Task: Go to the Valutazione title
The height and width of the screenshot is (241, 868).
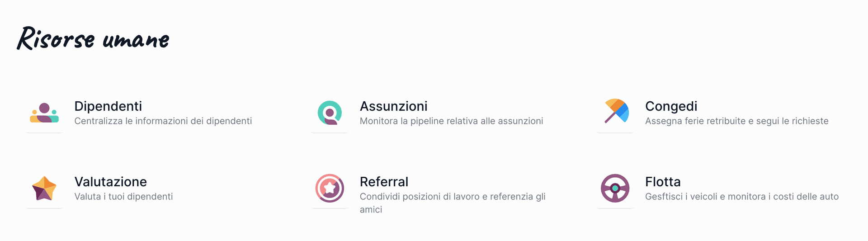Action: [110, 182]
